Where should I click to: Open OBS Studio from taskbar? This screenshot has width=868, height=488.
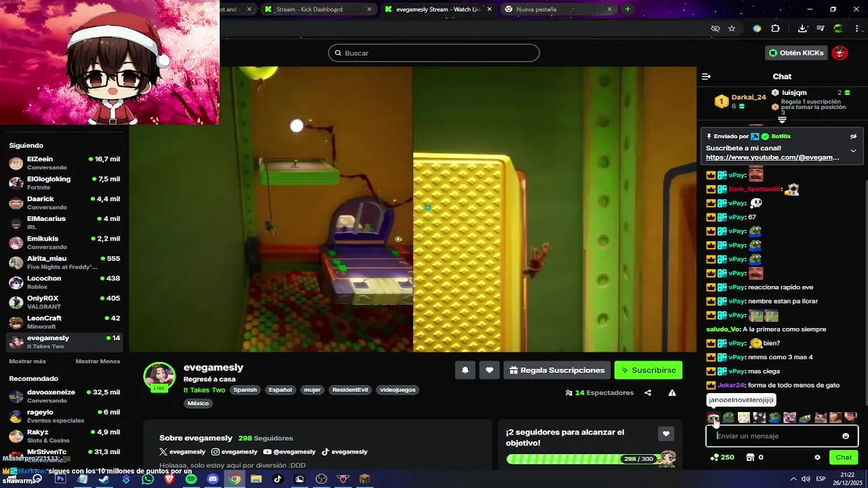(321, 479)
